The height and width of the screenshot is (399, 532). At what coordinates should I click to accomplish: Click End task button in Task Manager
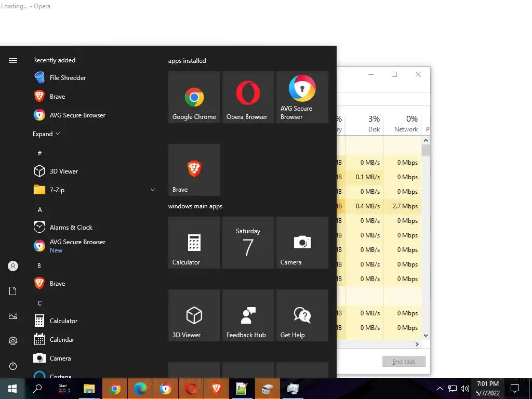404,362
